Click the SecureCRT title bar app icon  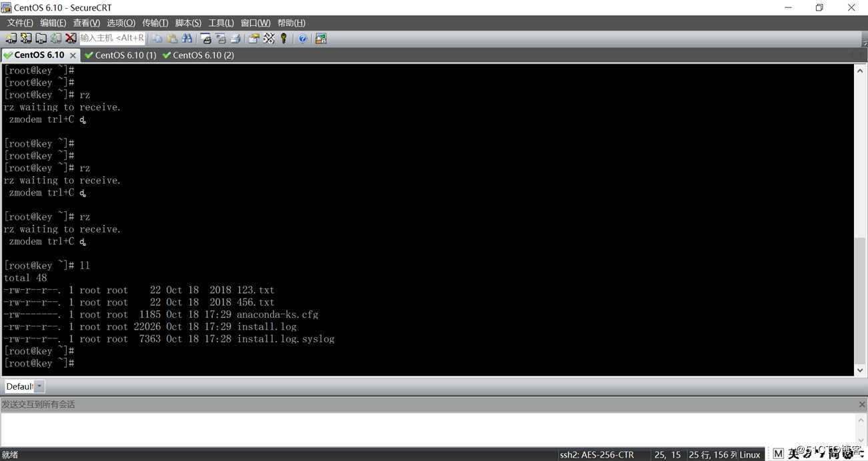tap(6, 7)
